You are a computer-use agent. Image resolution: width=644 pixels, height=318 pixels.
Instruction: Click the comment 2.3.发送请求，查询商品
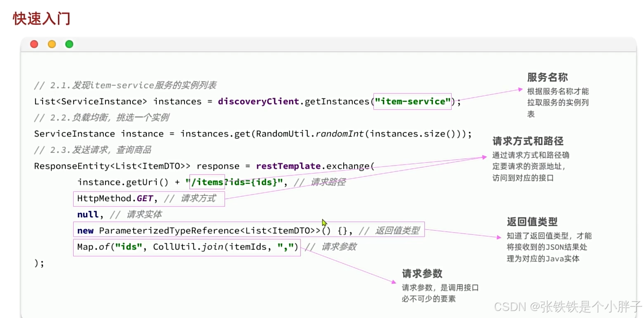pos(93,150)
